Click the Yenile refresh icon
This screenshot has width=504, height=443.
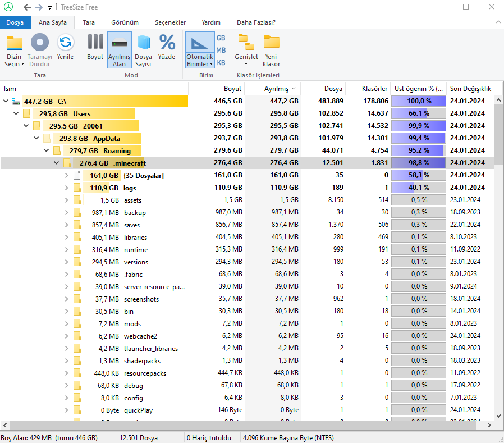[x=65, y=43]
